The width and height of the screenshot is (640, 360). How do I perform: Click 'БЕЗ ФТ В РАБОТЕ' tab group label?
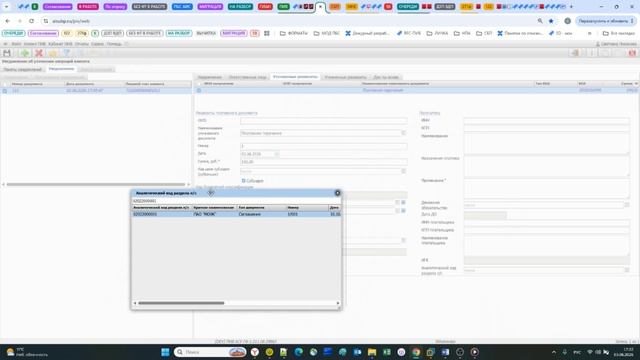coord(149,7)
